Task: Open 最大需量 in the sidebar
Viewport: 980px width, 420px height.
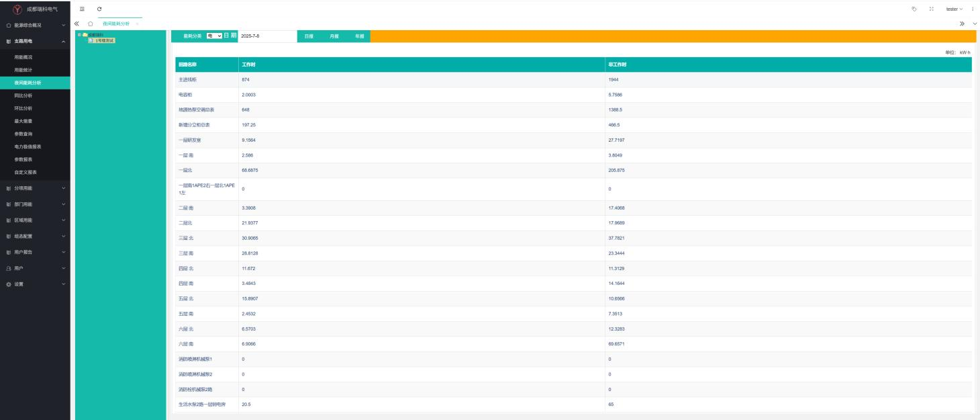Action: click(x=23, y=121)
